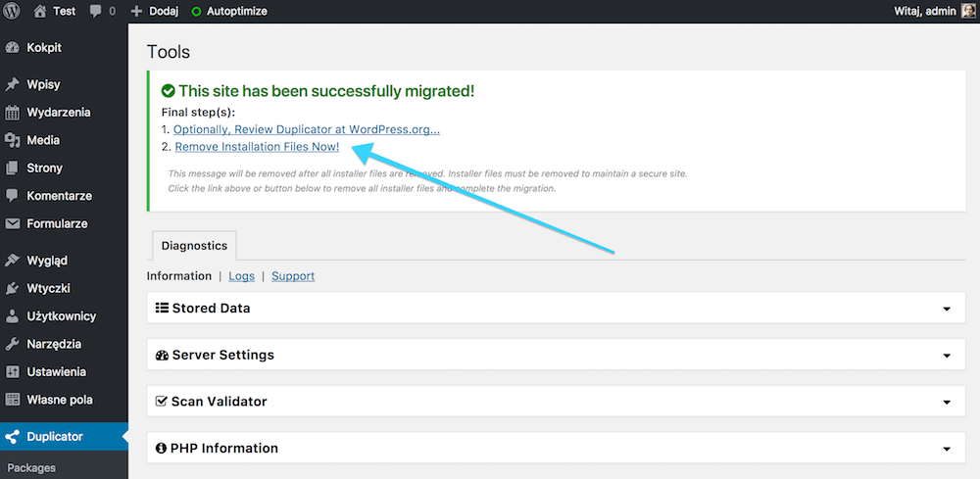Click the Server Settings heading

pos(223,356)
